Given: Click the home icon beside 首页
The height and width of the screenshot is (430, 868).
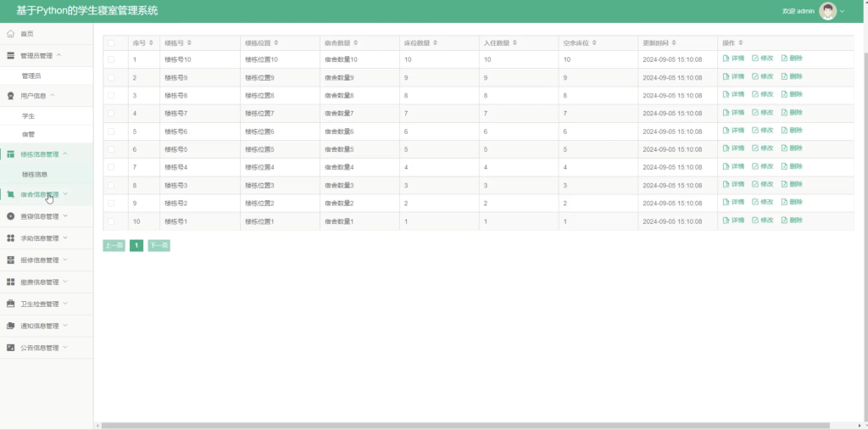Looking at the screenshot, I should (10, 34).
